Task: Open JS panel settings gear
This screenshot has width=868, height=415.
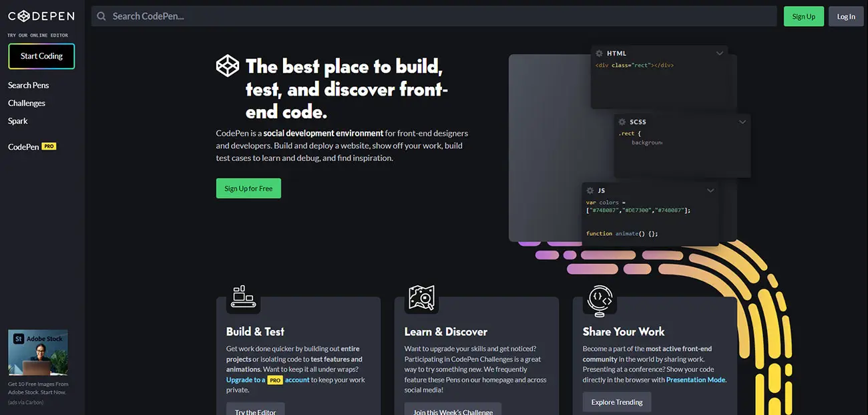Action: [x=590, y=190]
